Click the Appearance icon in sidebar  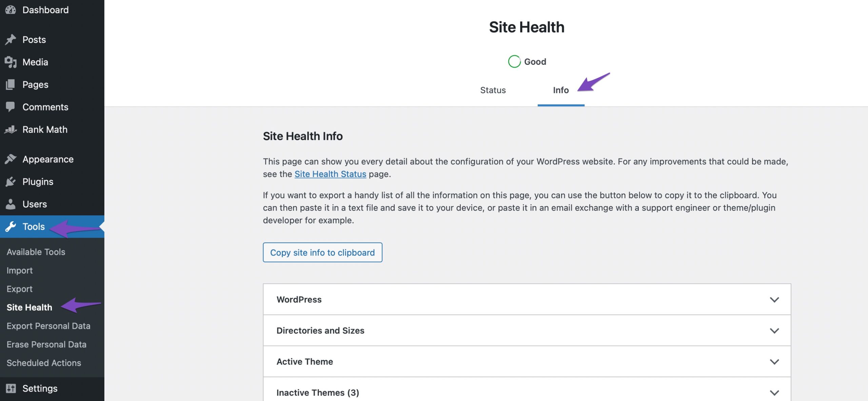coord(11,159)
